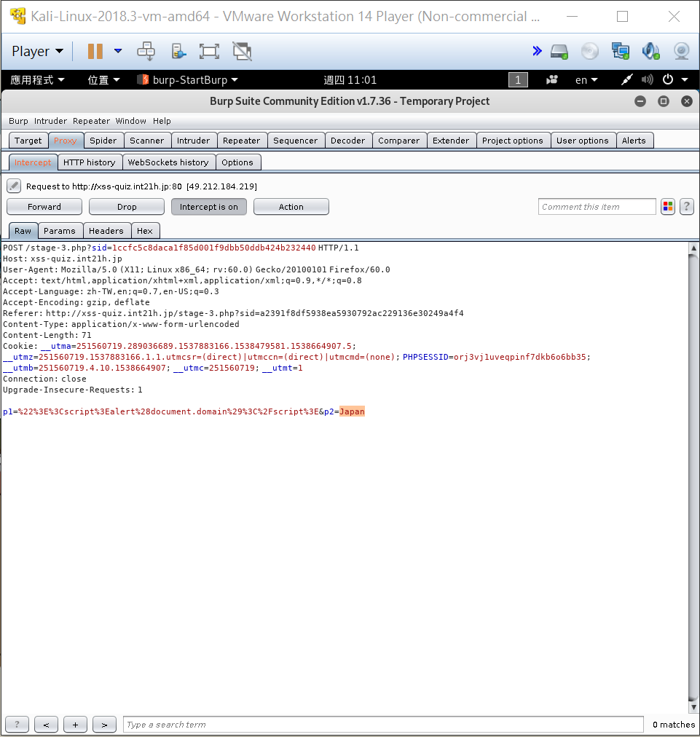Screen dimensions: 700x737
Task: Click the + search options button
Action: tap(75, 725)
